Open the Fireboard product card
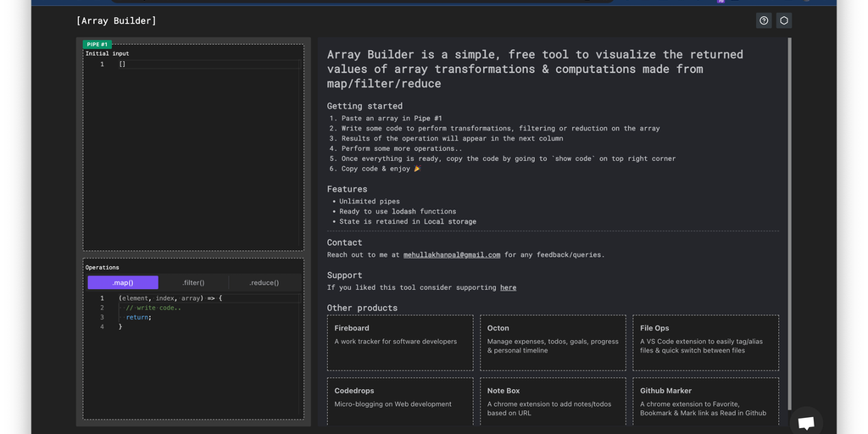 coord(400,342)
